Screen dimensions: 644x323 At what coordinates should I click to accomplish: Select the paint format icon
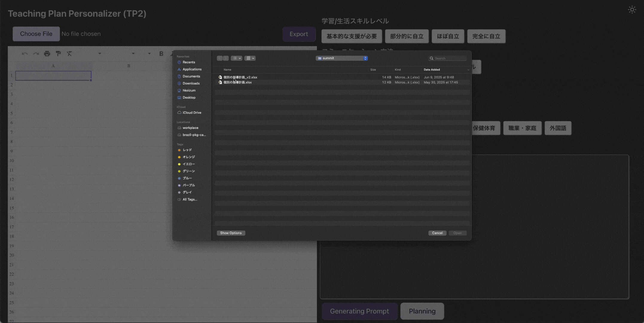pyautogui.click(x=58, y=54)
